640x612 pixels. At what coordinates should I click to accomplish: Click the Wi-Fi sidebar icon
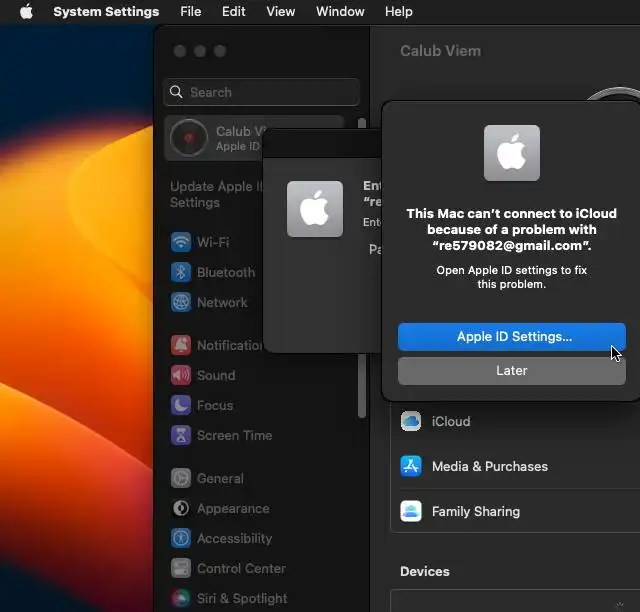181,242
